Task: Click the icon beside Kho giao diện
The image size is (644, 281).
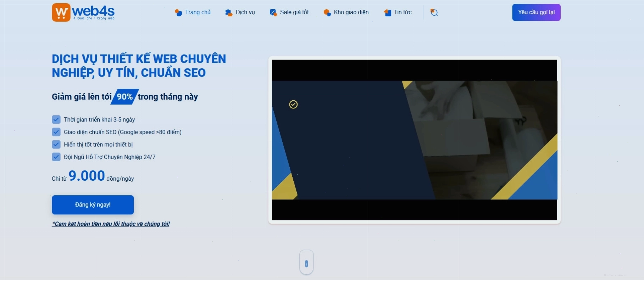Action: click(x=327, y=13)
